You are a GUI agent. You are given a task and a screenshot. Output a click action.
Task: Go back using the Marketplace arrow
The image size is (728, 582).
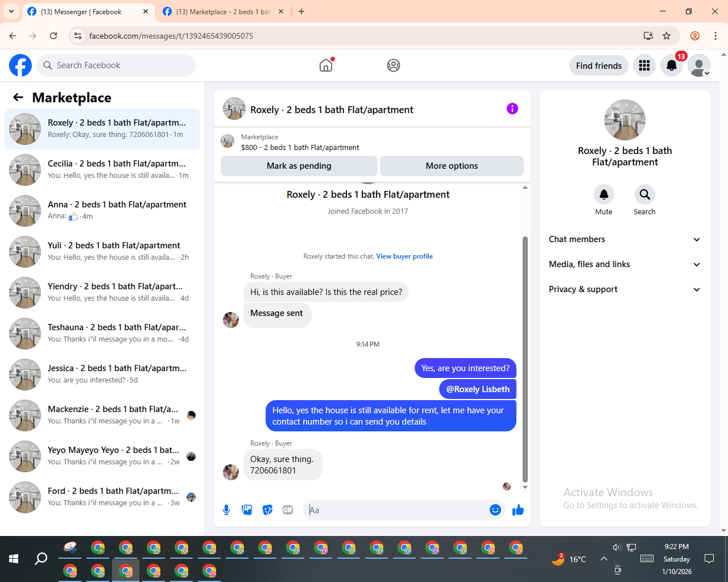[18, 97]
